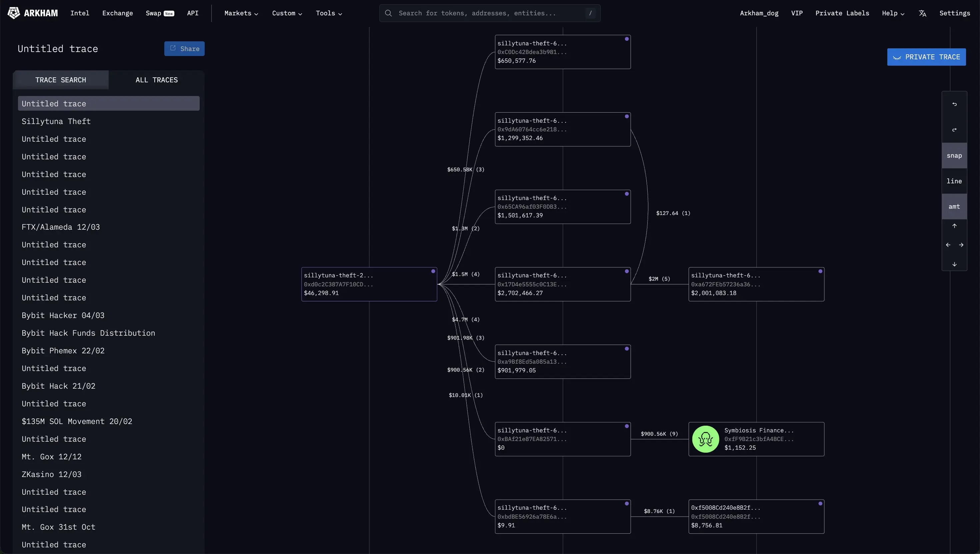
Task: Toggle the line option
Action: (x=954, y=181)
